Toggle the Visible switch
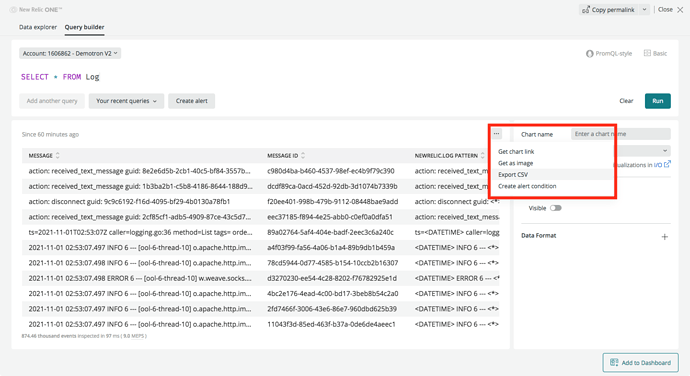 pos(555,208)
